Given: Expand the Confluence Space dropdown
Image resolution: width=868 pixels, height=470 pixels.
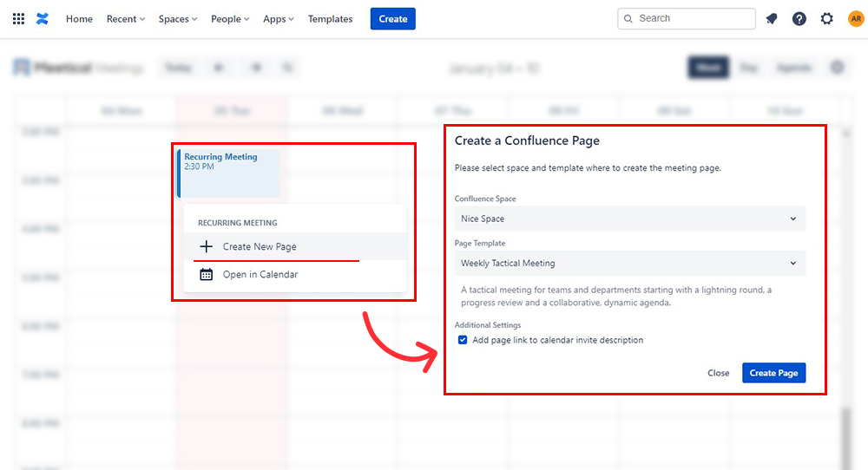Looking at the screenshot, I should tap(630, 219).
